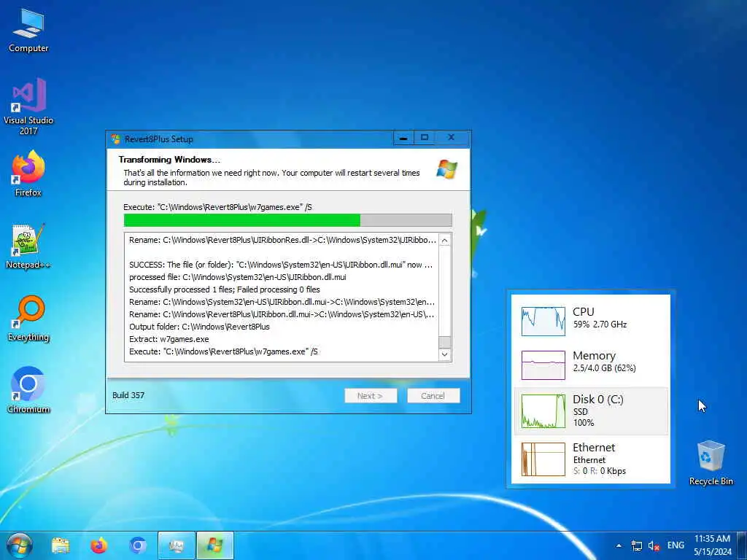Select the Ethernet performance entry
The height and width of the screenshot is (560, 747).
[591, 459]
